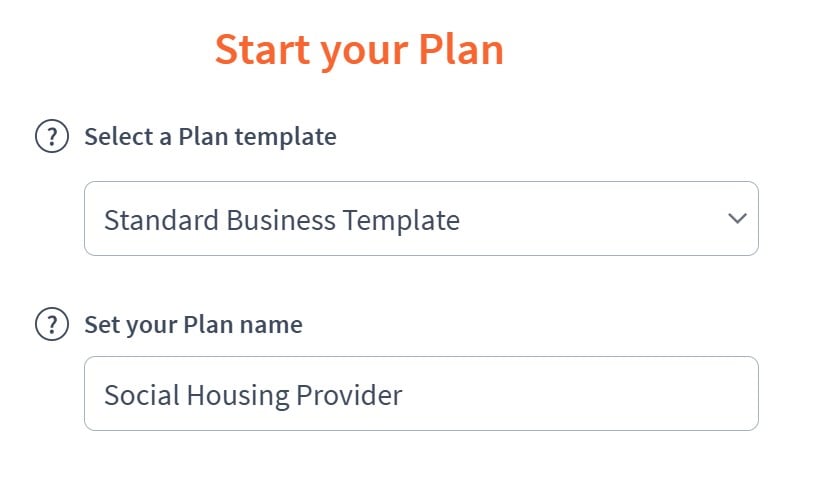This screenshot has height=481, width=829.
Task: Click the 'Set your Plan name' label
Action: pos(193,324)
